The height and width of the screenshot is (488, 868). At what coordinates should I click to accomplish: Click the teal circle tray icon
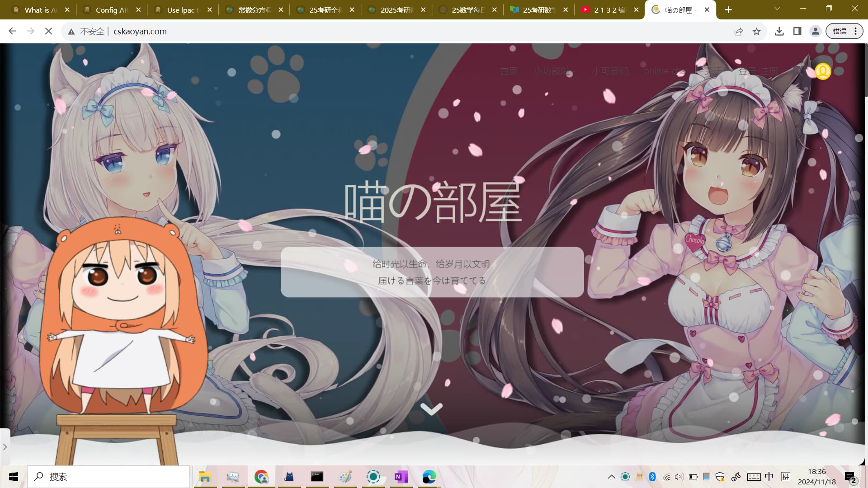click(625, 477)
